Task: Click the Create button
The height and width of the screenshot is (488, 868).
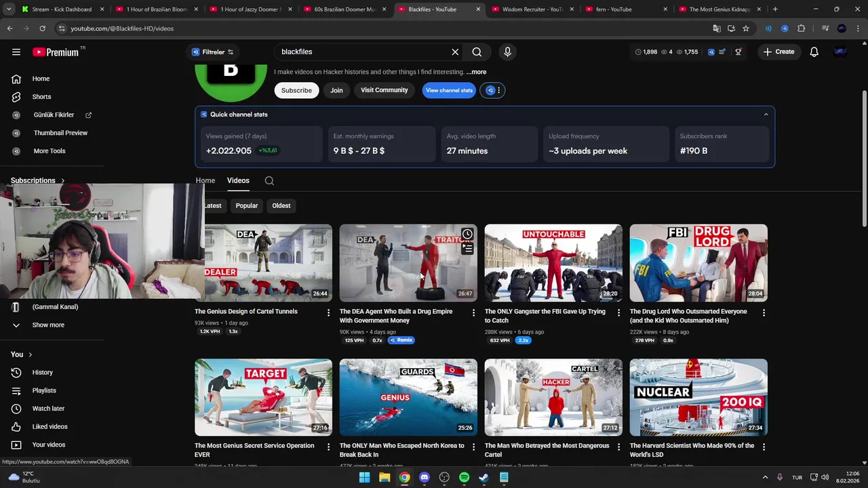Action: (778, 52)
